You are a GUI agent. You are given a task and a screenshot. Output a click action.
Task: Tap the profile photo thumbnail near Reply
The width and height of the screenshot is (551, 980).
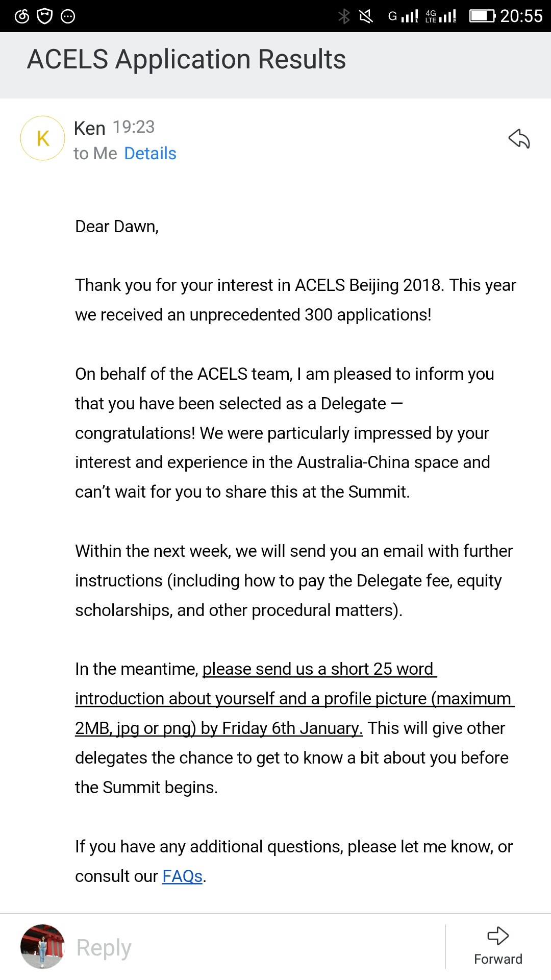tap(42, 946)
